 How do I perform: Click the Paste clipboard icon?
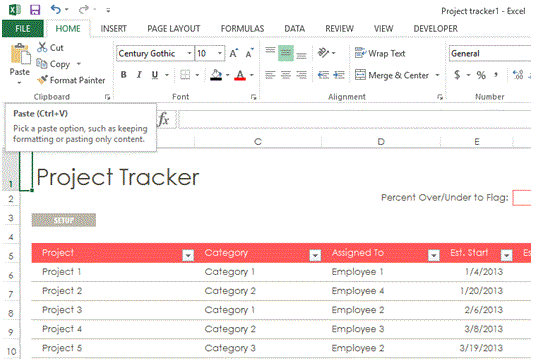[x=20, y=54]
